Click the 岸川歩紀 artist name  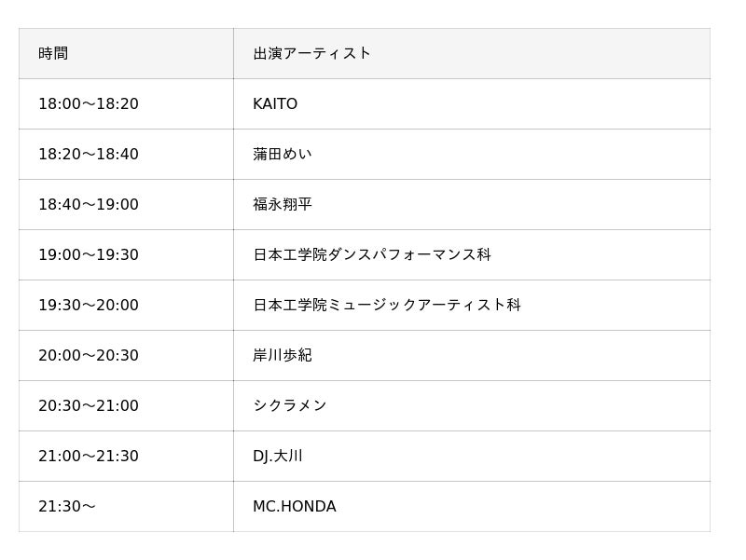point(283,355)
